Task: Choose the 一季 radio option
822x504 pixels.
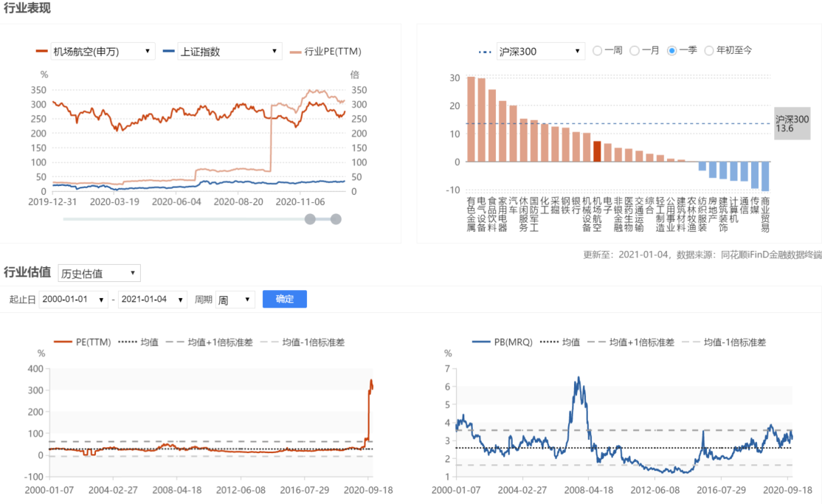Action: tap(671, 51)
